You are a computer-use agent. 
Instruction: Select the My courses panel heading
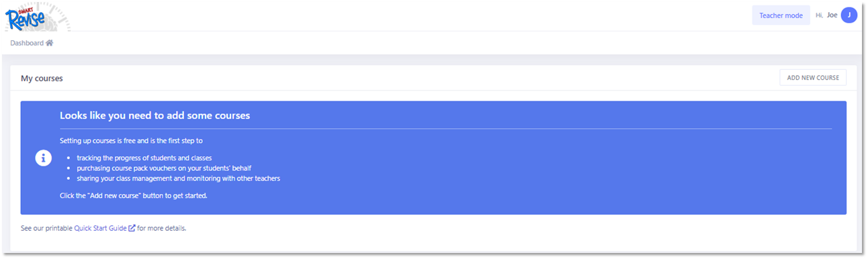tap(42, 79)
